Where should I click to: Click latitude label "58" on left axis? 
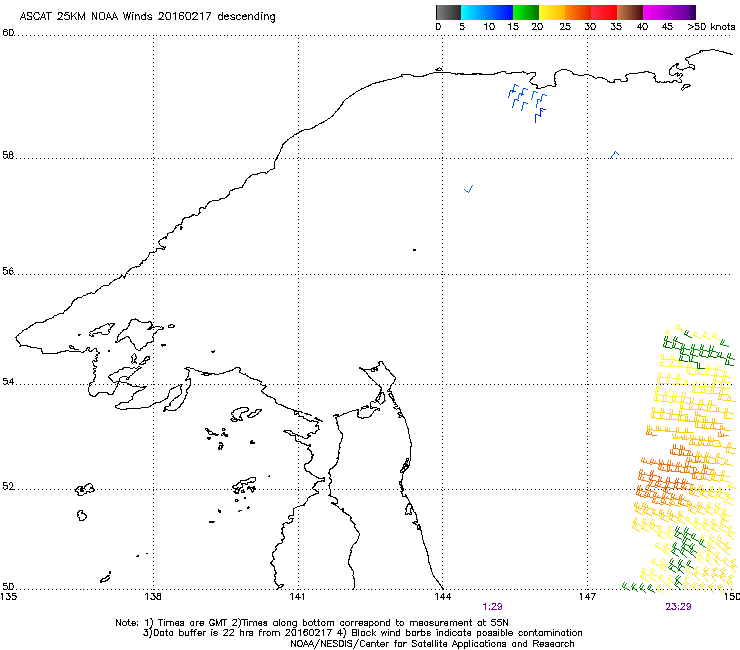click(x=8, y=155)
